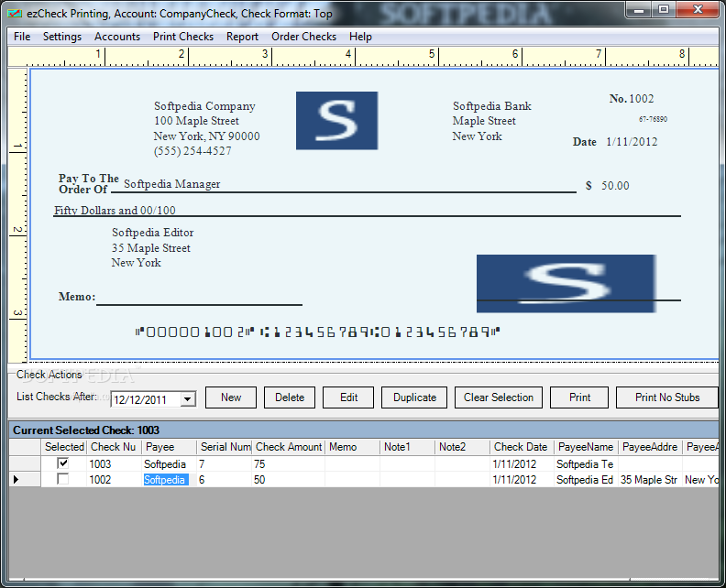Click Fifty Dollars and 00/100 line
Image resolution: width=726 pixels, height=588 pixels.
[x=115, y=210]
